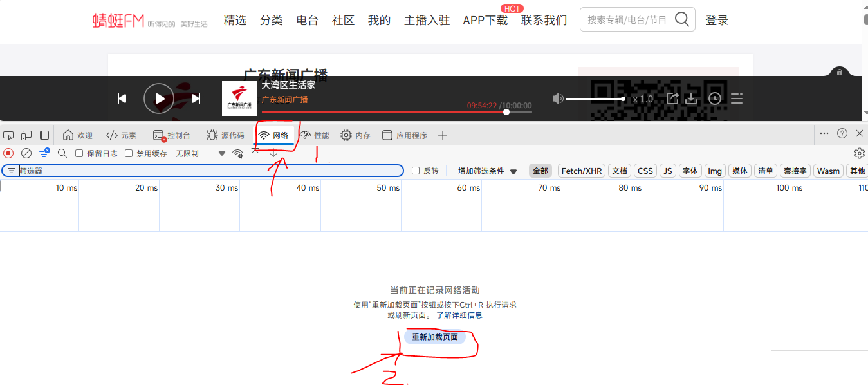Enable the 禁用缓存 checkbox
Image resolution: width=868 pixels, height=385 pixels.
pyautogui.click(x=129, y=153)
